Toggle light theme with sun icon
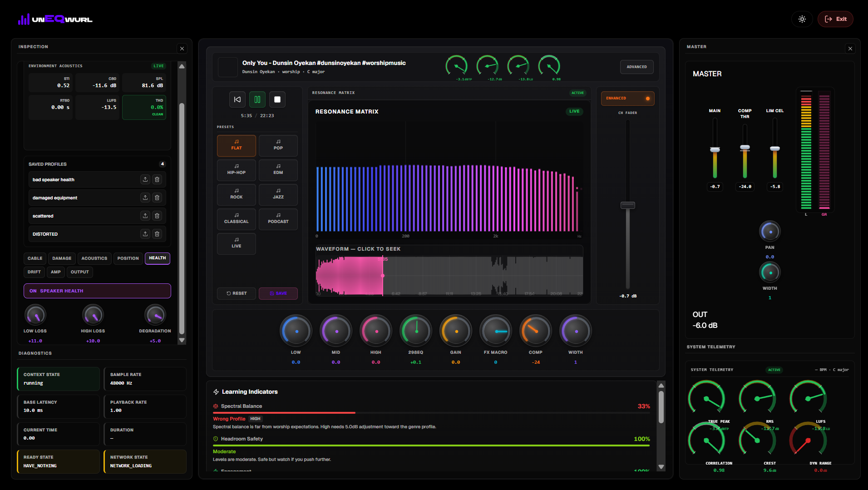The height and width of the screenshot is (490, 868). [x=802, y=19]
